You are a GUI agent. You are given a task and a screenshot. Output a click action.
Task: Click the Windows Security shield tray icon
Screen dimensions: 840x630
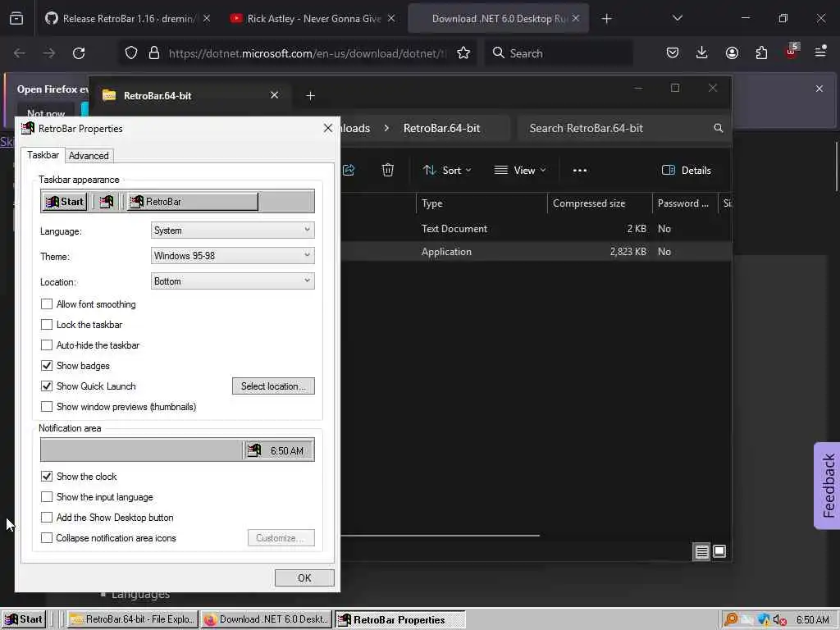coord(764,620)
